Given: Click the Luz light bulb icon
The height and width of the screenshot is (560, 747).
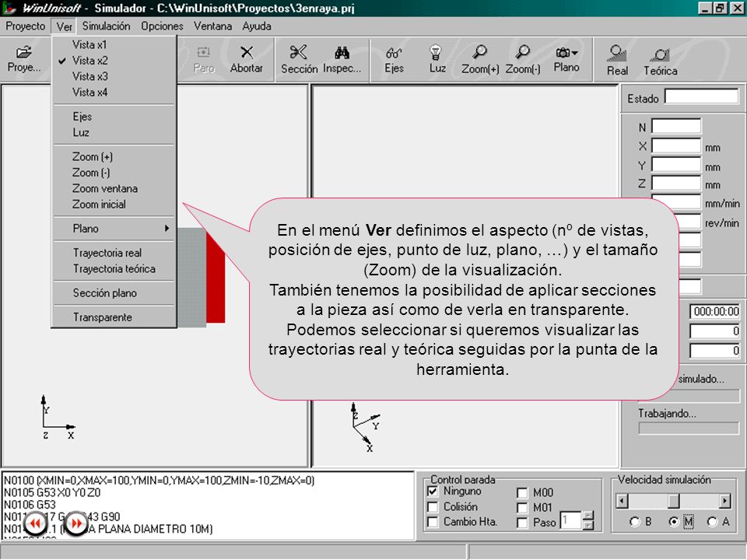Looking at the screenshot, I should (x=437, y=60).
